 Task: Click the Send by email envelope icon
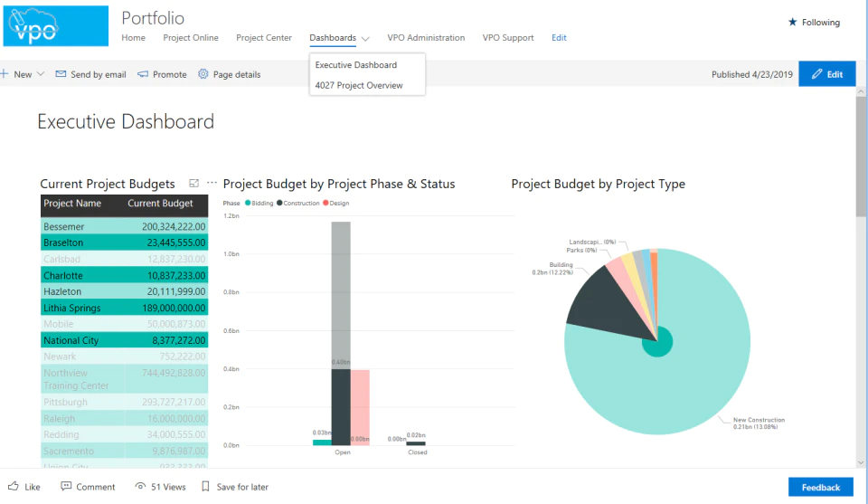pos(61,74)
